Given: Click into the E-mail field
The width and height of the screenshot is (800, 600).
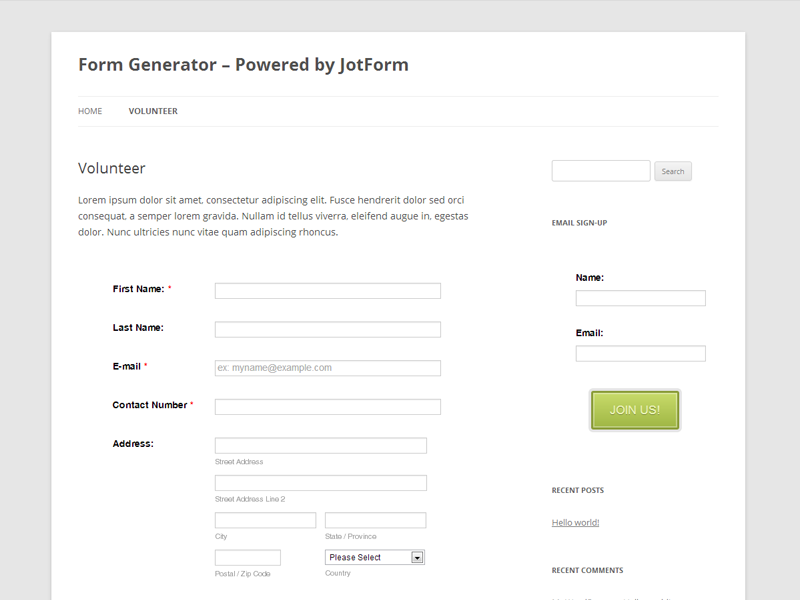Looking at the screenshot, I should point(327,368).
